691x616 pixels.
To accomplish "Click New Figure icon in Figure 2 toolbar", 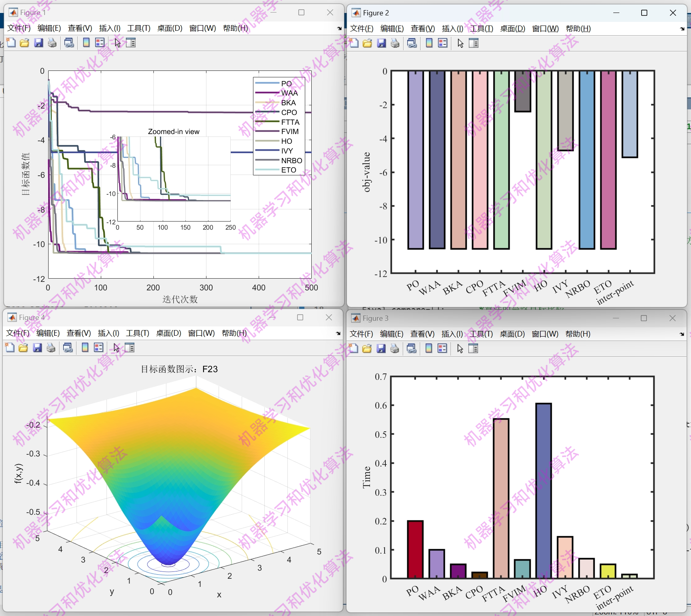I will tap(354, 43).
